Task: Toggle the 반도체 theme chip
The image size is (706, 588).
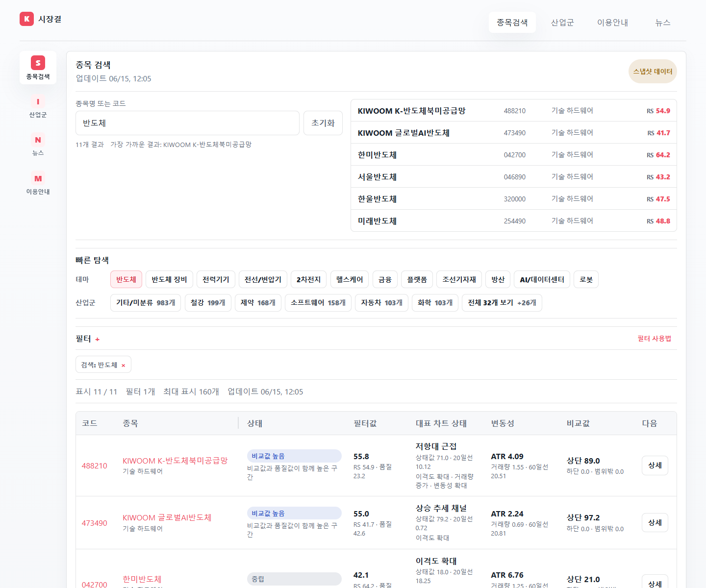Action: [126, 279]
